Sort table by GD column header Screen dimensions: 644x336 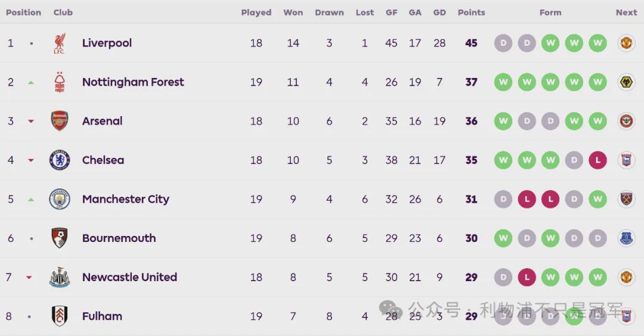click(x=439, y=13)
